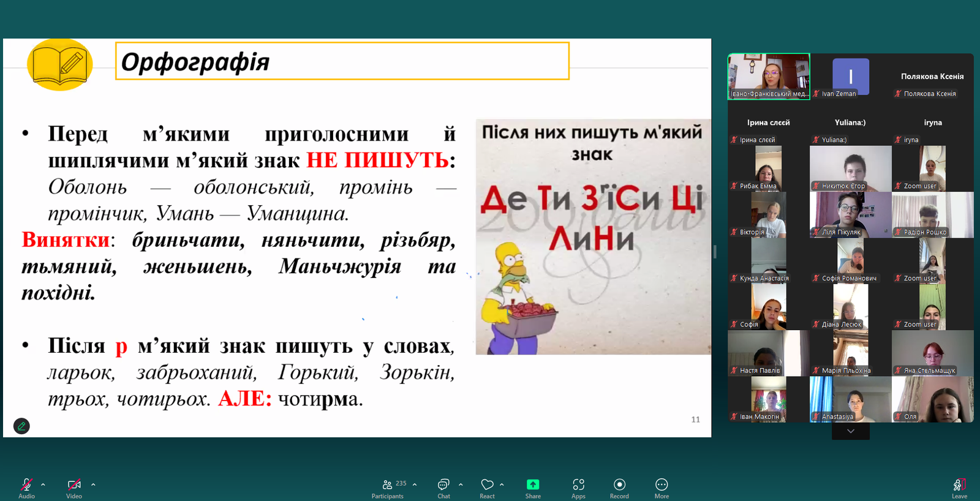Open the Apps panel
Viewport: 980px width, 501px height.
tap(579, 488)
